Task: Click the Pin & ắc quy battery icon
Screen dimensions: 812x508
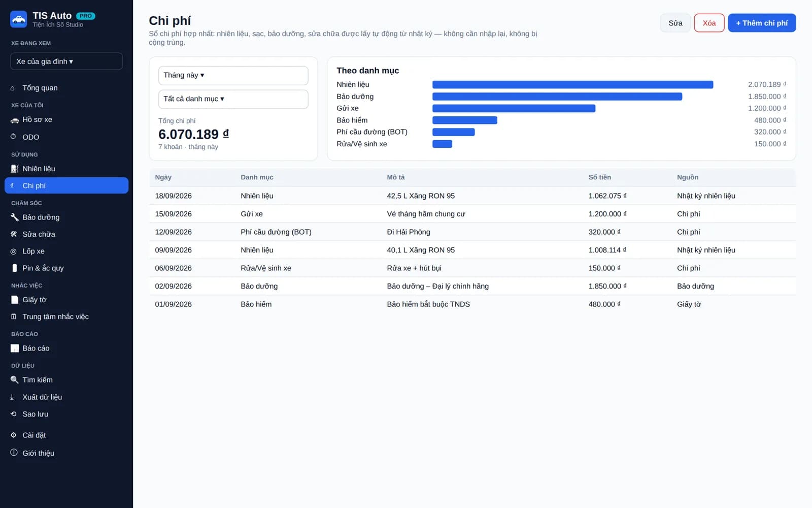Action: tap(14, 268)
